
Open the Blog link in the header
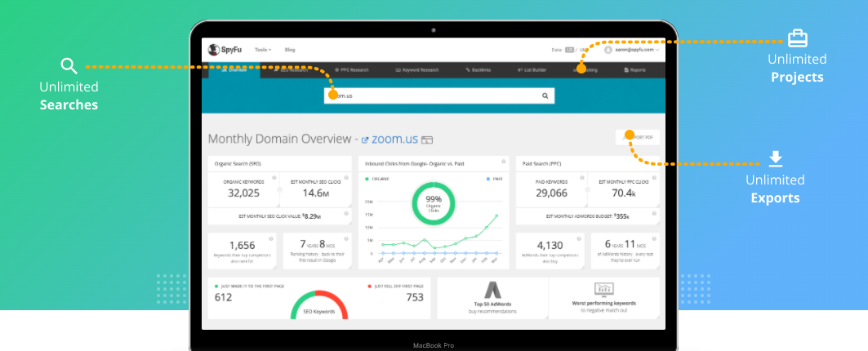290,50
